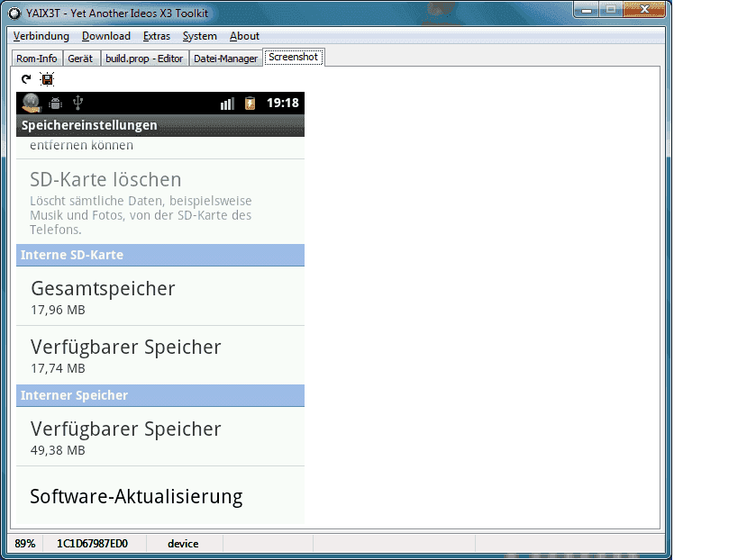
Task: Click the Interne SD-Karte section header
Action: 160,255
